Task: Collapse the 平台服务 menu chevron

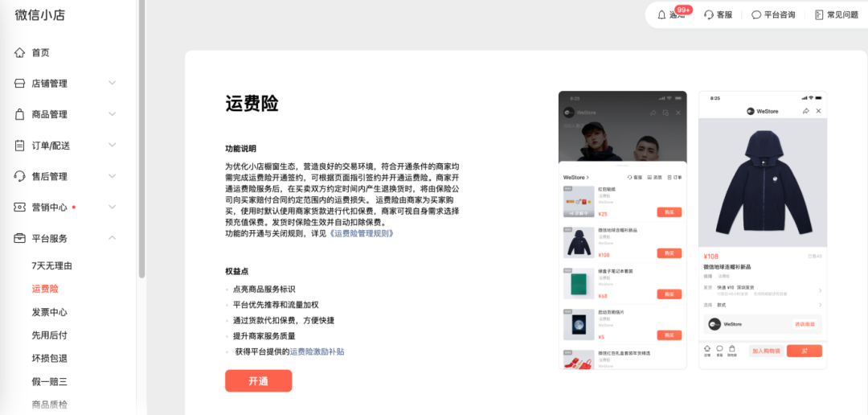Action: (x=113, y=238)
